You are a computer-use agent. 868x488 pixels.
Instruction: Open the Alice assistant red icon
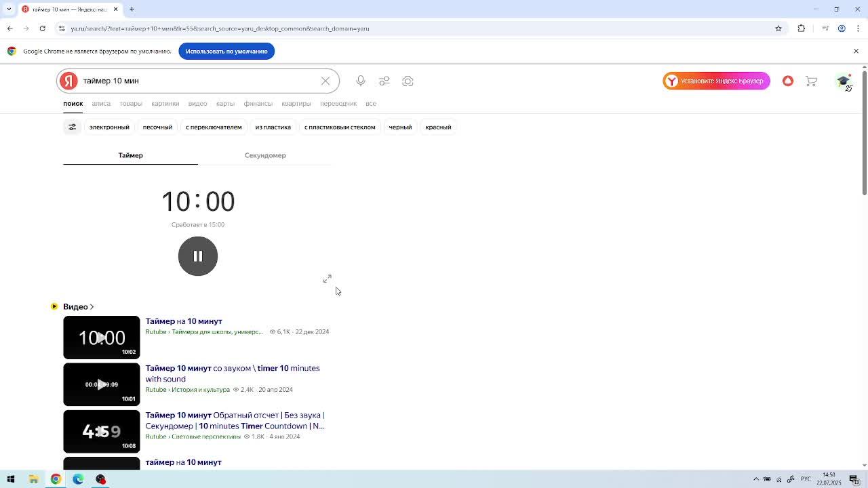(x=788, y=81)
